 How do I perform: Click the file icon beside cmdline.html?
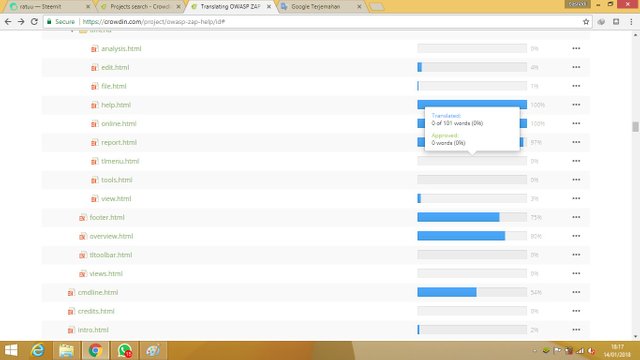pyautogui.click(x=71, y=293)
